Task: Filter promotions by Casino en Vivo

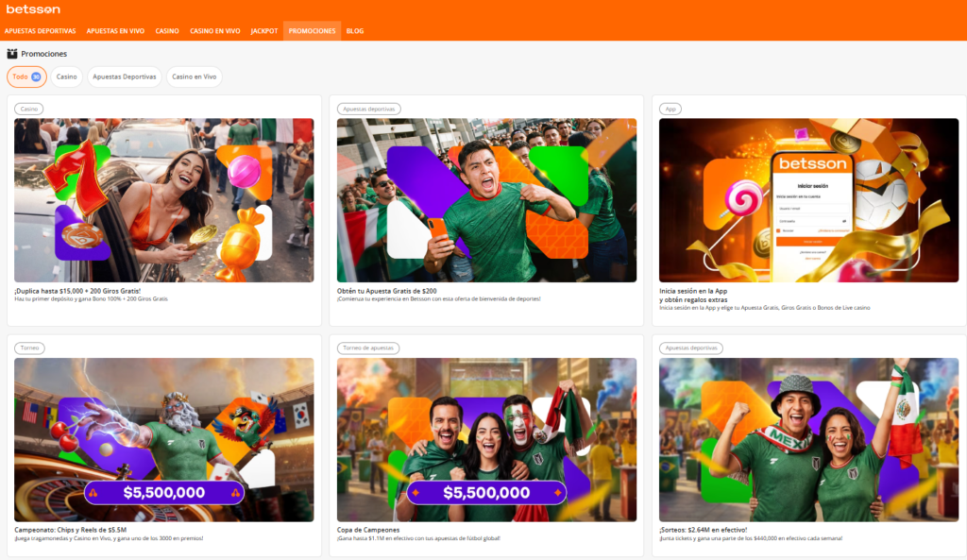Action: pyautogui.click(x=194, y=77)
